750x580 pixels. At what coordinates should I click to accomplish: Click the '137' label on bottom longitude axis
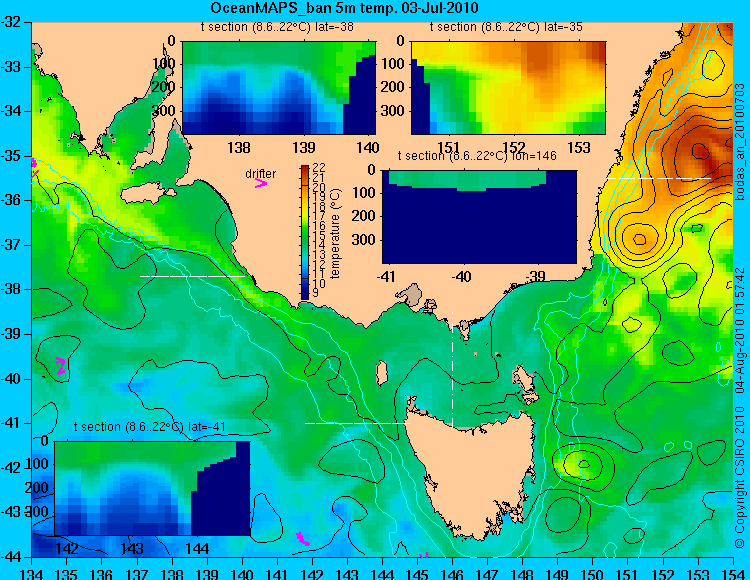(137, 573)
